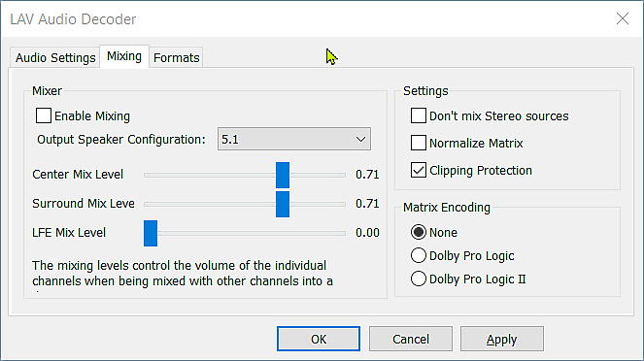
Task: Uncheck Clipping Protection
Action: click(x=418, y=170)
